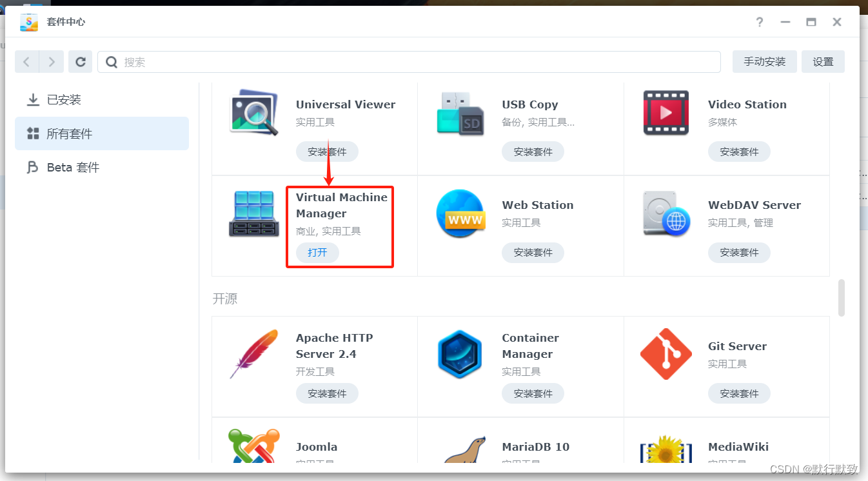Click the 开发工具 category text
Screen dimensions: 868x481
point(315,371)
